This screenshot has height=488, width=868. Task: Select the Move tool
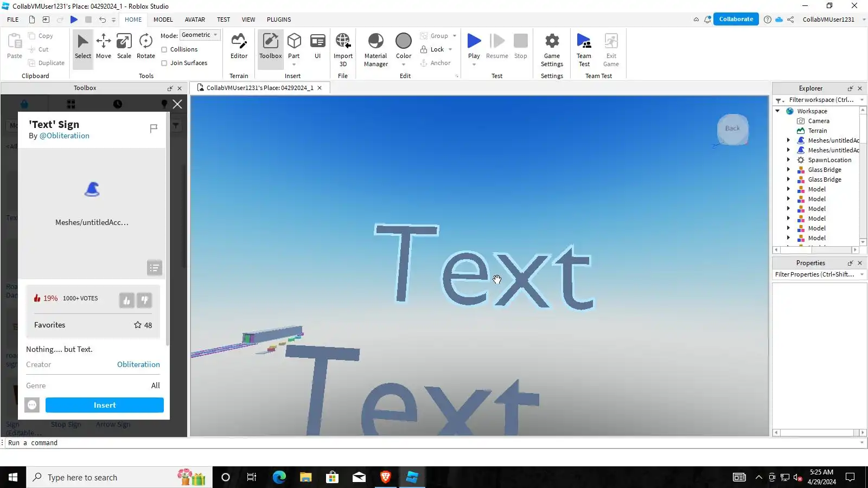103,47
